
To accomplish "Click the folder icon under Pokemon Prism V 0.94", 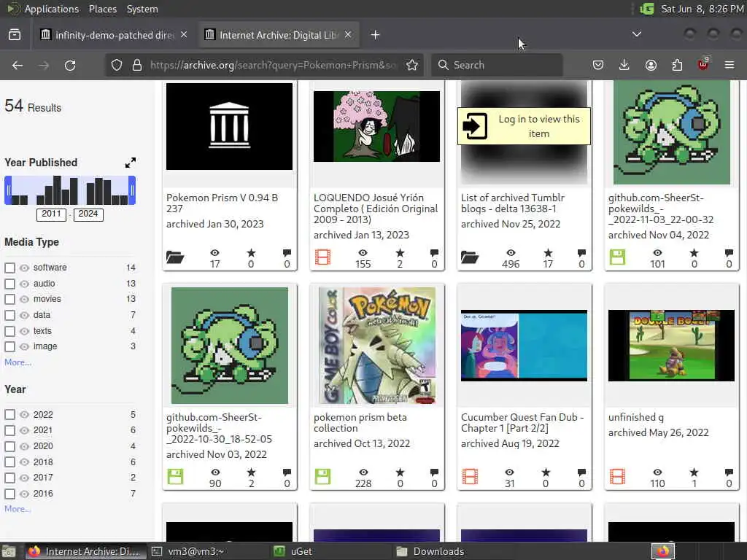I will 175,257.
